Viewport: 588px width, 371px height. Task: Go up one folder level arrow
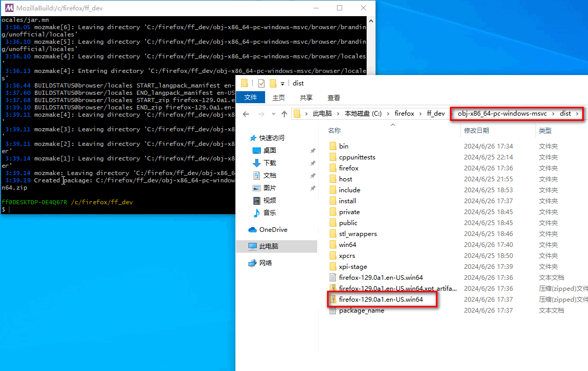pyautogui.click(x=284, y=114)
